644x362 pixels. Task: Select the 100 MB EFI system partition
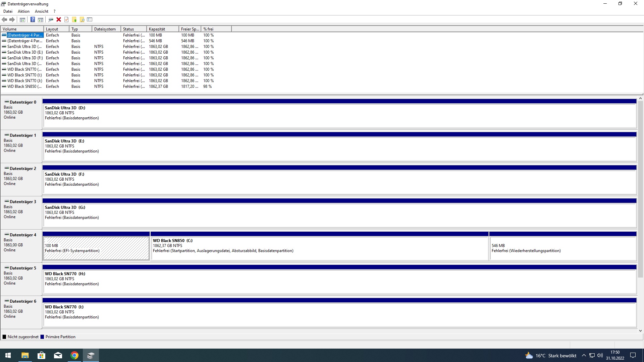tap(96, 248)
